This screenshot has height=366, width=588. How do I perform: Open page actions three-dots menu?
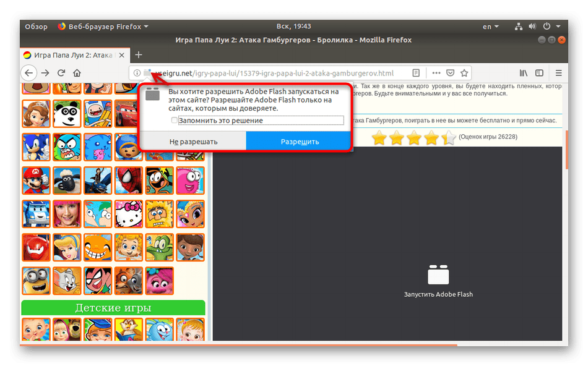(x=436, y=72)
